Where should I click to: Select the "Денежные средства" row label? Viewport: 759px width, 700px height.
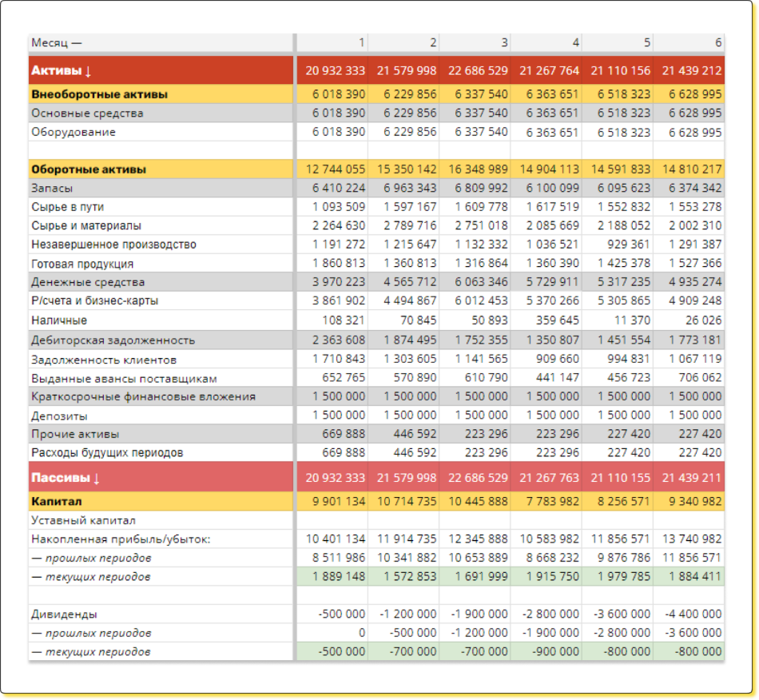pos(88,282)
